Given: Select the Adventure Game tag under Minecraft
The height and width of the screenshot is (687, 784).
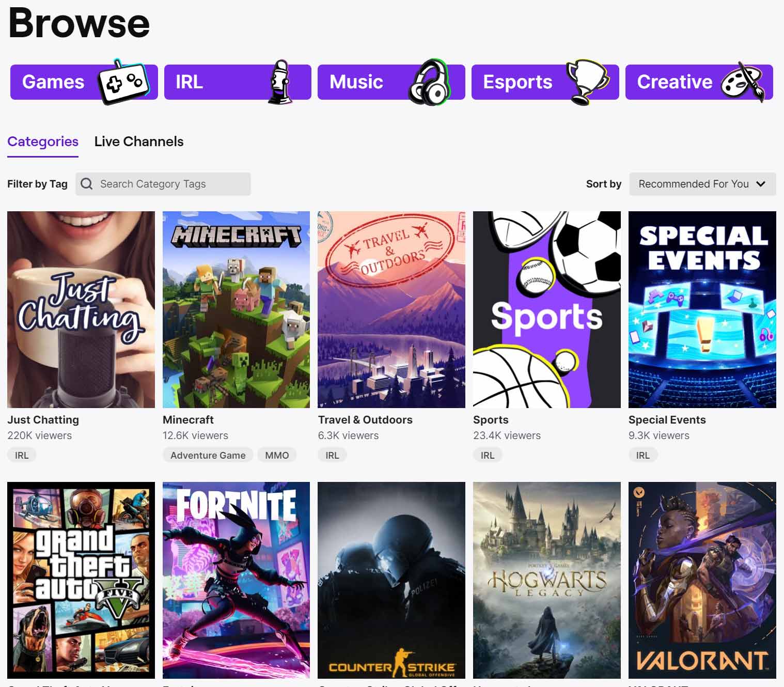Looking at the screenshot, I should (208, 455).
